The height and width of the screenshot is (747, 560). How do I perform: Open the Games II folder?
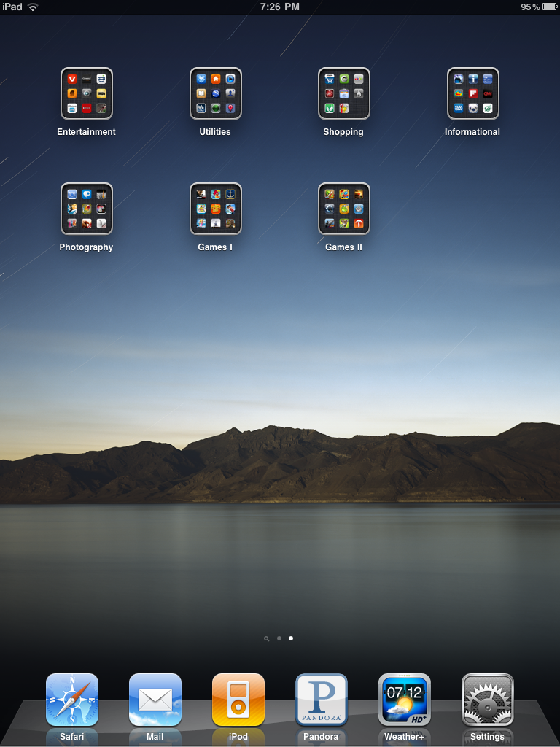[344, 209]
